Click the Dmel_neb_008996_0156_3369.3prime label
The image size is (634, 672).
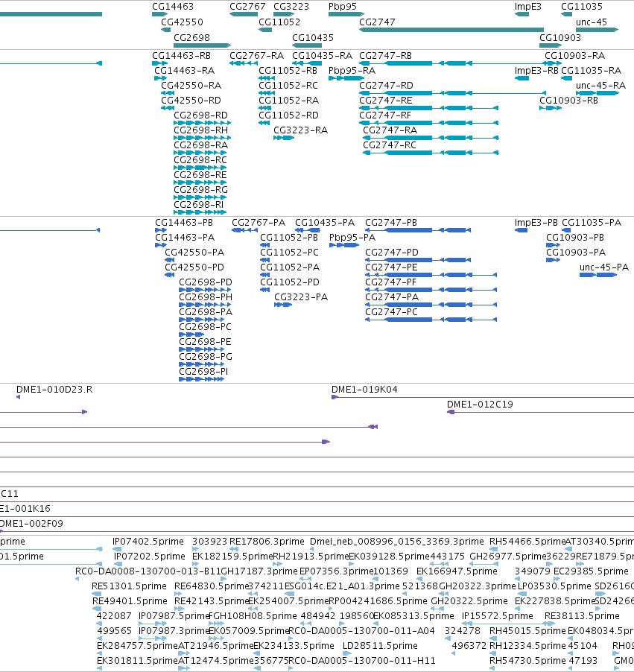pyautogui.click(x=396, y=542)
